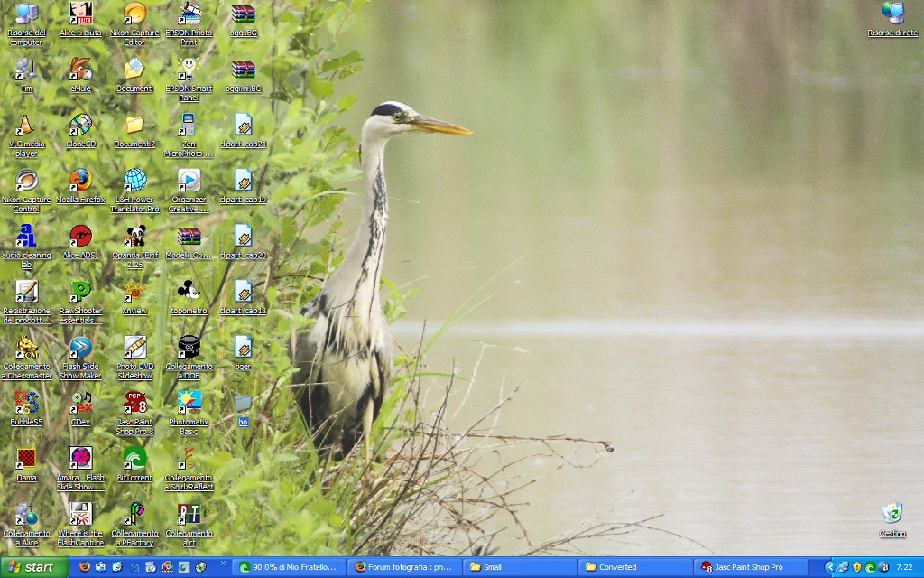Switch to the Forum fotografia taskbar window
Screen dimensions: 924x578
(403, 567)
